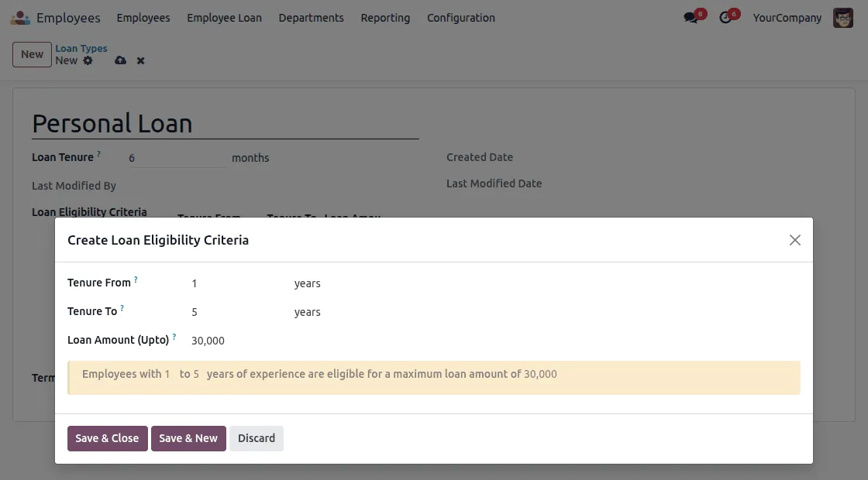
Task: Click the gear actions icon in the breadcrumb
Action: [x=88, y=60]
